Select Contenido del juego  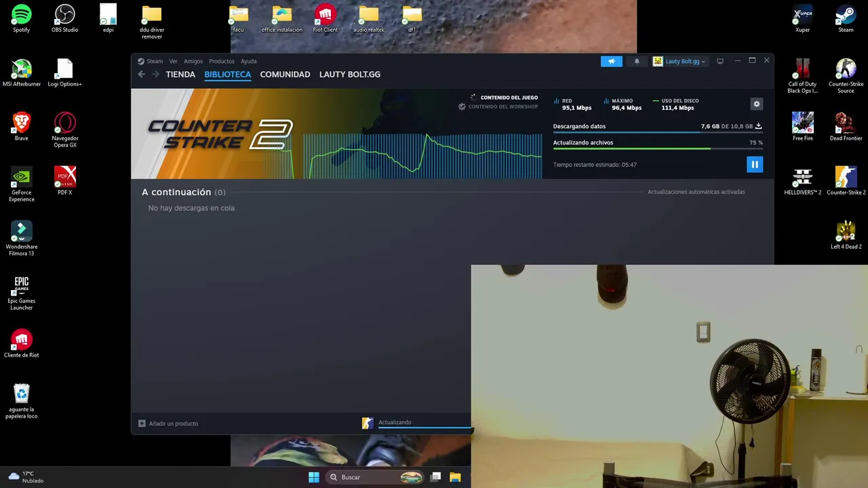(x=504, y=98)
